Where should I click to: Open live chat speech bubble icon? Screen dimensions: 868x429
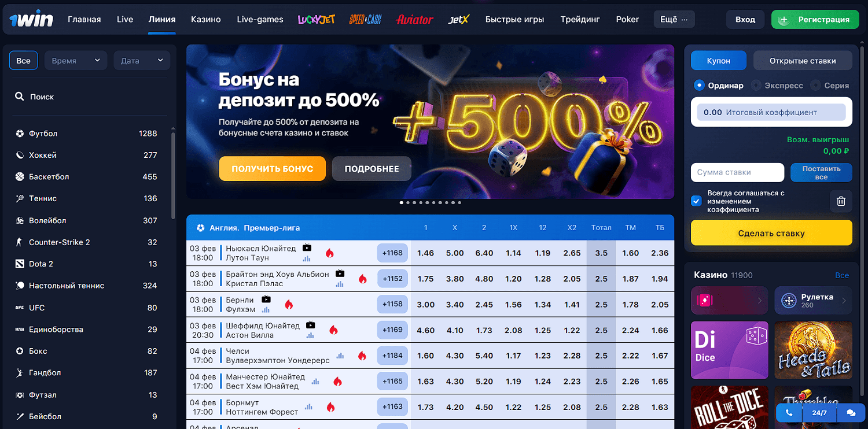[x=851, y=413]
